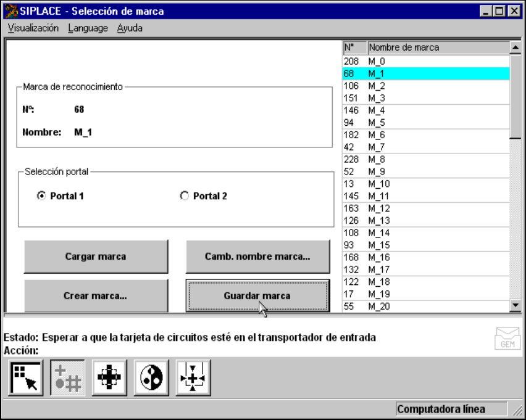Select mark M_5 in the list
This screenshot has height=420, width=526.
click(426, 123)
